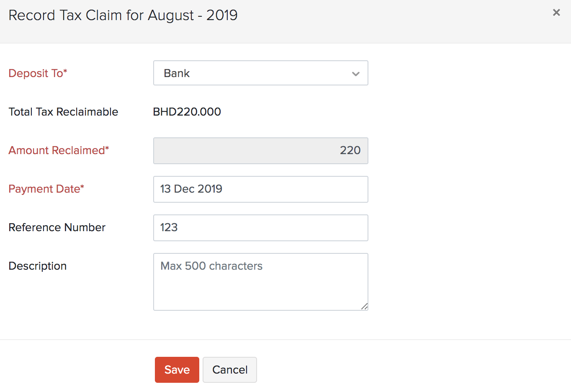Select the 13 Dec 2019 date value
Screen dimensions: 571x392
coord(191,189)
